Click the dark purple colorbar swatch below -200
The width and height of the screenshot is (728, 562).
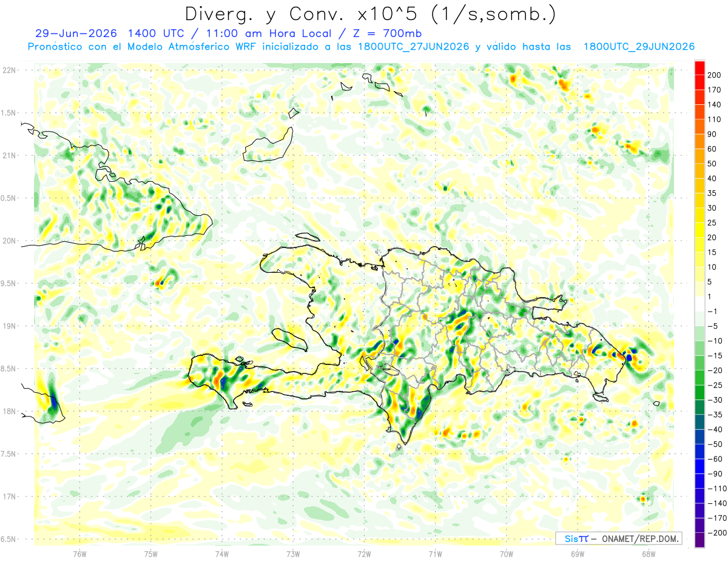pos(699,540)
